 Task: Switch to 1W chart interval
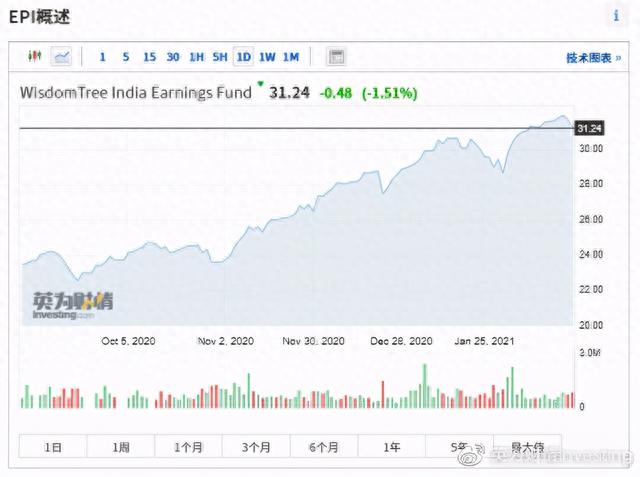tap(267, 57)
